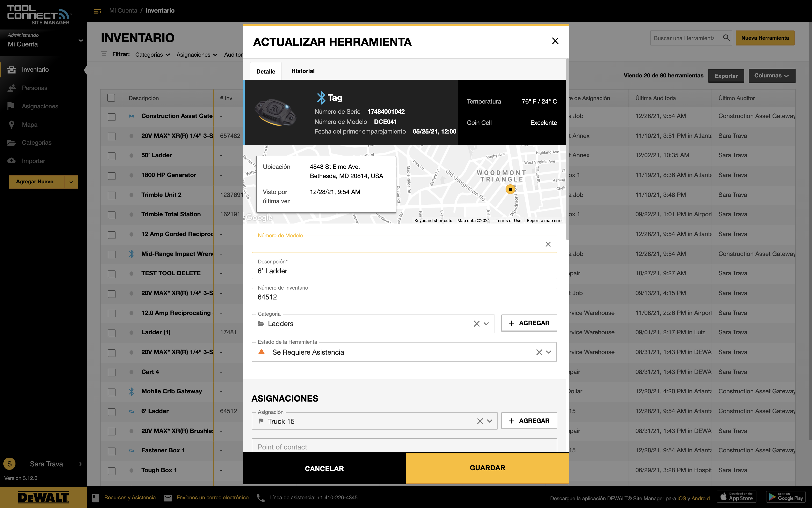This screenshot has width=812, height=508.
Task: Expand Sara Trava user menu arrow
Action: pyautogui.click(x=80, y=464)
